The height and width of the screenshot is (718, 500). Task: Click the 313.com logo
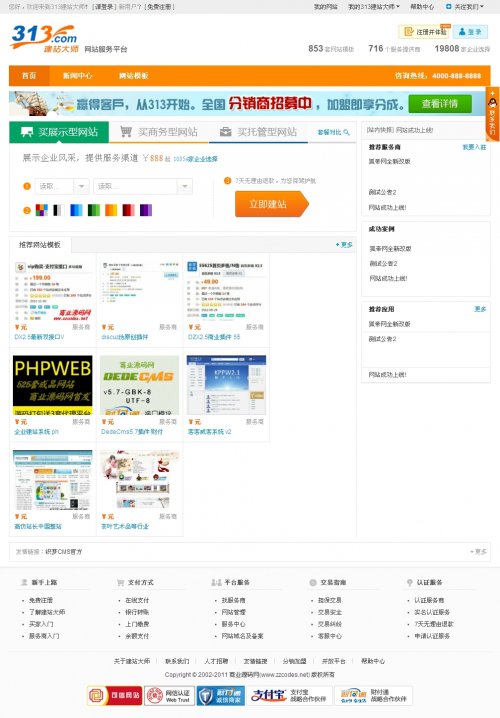pyautogui.click(x=44, y=38)
